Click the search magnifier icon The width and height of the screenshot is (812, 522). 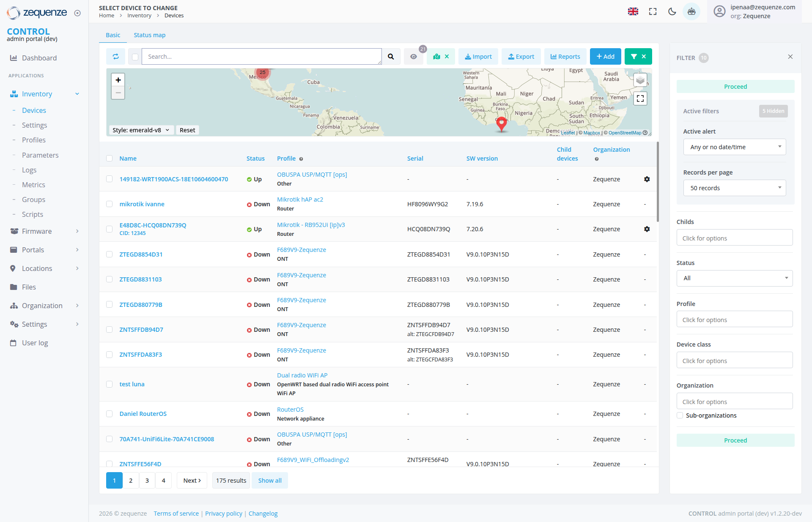(391, 57)
